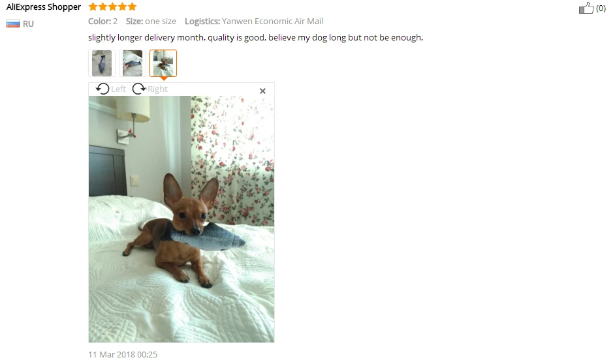Click the review comment text
The image size is (615, 364).
point(256,38)
